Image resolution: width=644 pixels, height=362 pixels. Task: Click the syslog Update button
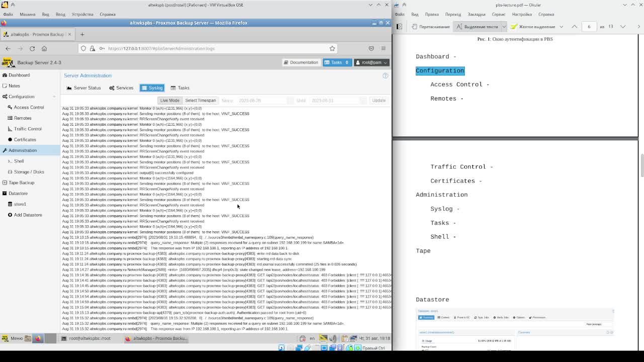click(379, 101)
